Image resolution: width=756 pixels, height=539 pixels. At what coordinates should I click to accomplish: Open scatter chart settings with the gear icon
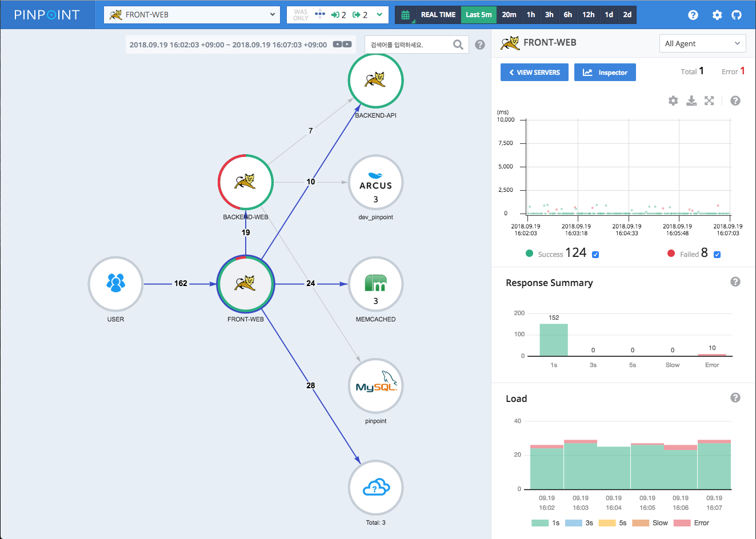(x=673, y=100)
